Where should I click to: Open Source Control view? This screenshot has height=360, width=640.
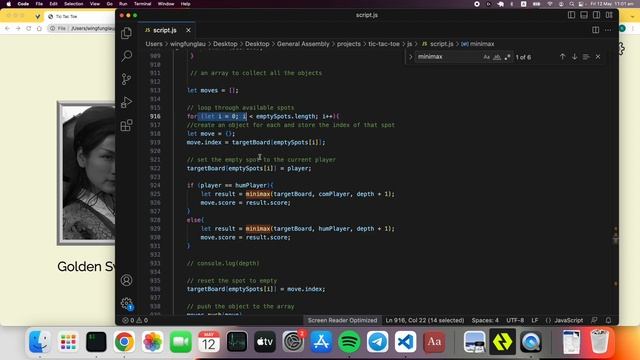pyautogui.click(x=127, y=79)
